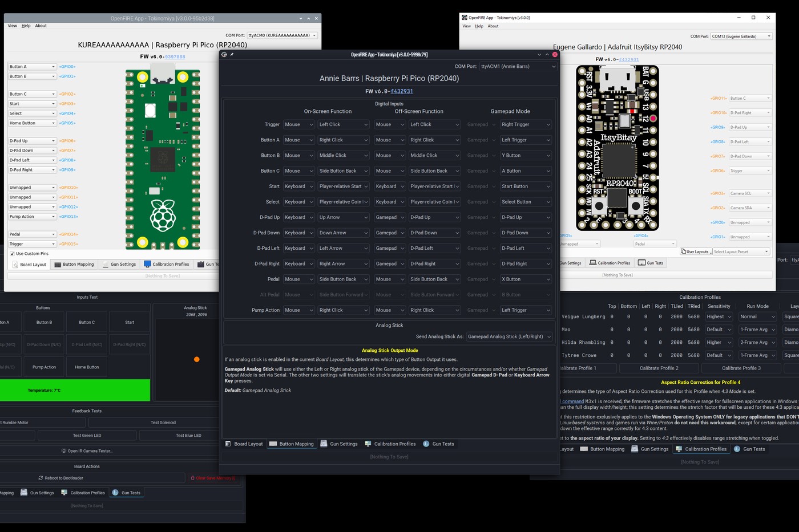Click Gun Settings tab icon in Annie Barrs window
799x532 pixels.
[324, 444]
